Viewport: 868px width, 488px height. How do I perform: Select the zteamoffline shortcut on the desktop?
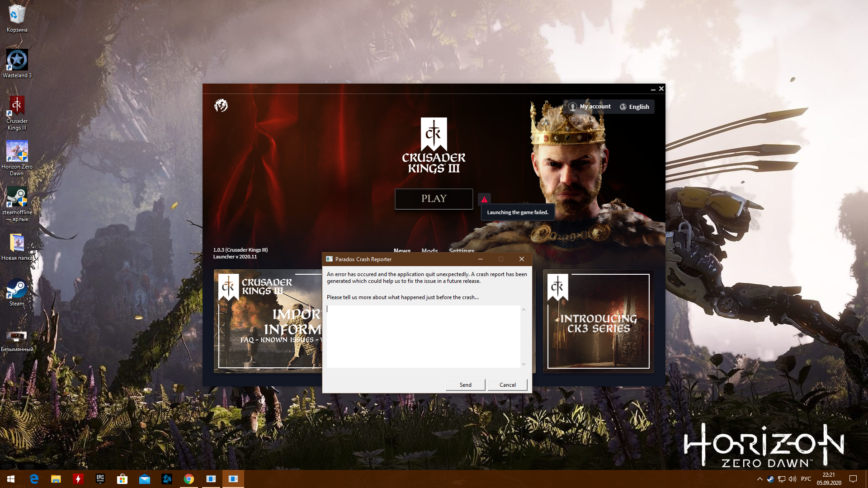point(17,204)
